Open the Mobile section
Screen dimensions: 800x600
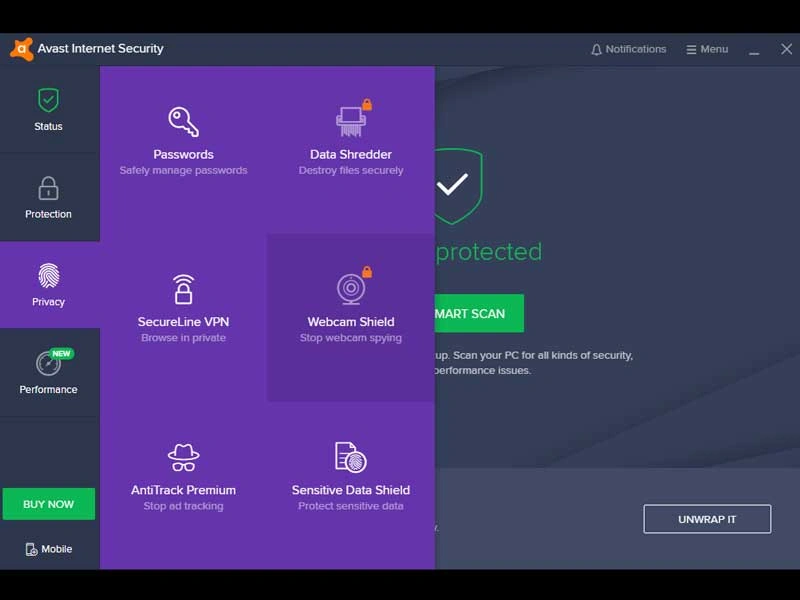point(48,548)
